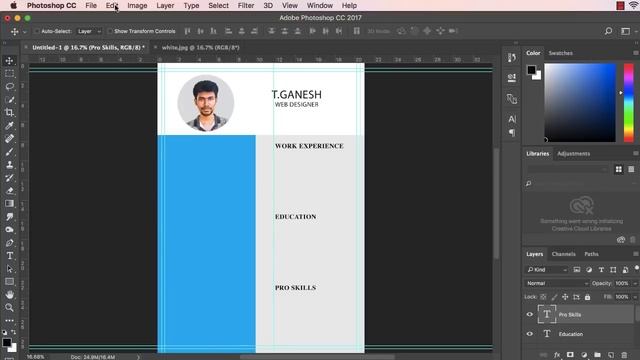
Task: Enable Show Transform Controls checkbox
Action: [x=110, y=31]
